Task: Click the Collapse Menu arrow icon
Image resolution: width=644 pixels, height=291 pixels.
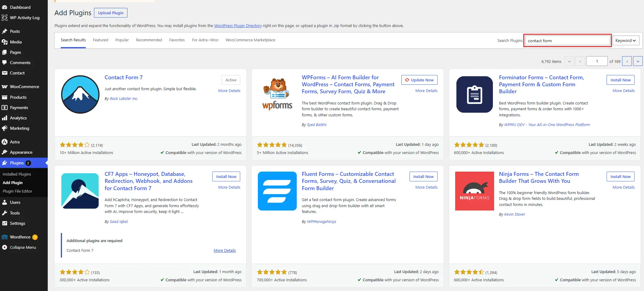Action: 5,247
